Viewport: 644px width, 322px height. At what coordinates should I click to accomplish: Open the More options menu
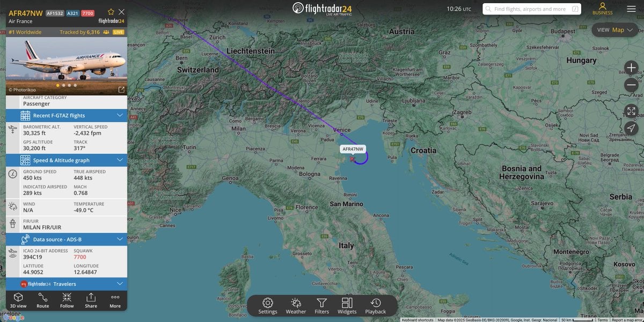pos(115,300)
